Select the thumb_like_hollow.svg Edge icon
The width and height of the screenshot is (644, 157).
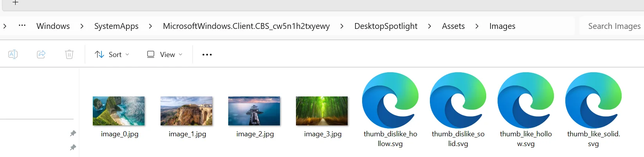(x=526, y=100)
